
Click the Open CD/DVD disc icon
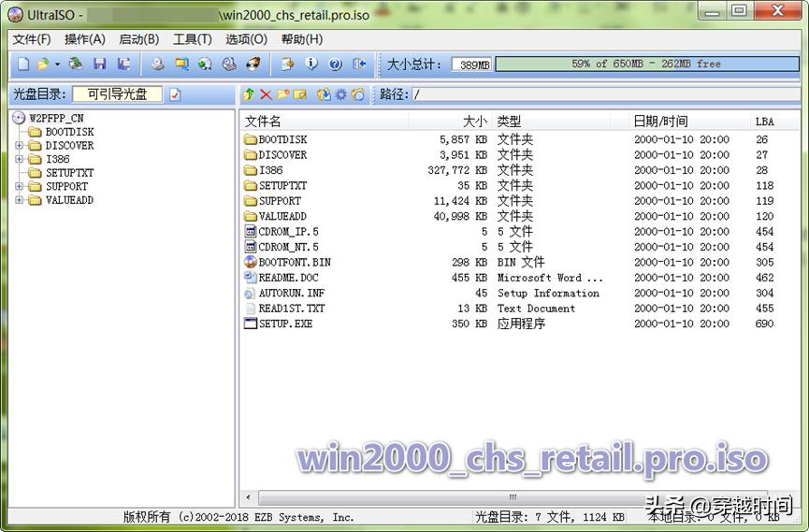click(76, 64)
